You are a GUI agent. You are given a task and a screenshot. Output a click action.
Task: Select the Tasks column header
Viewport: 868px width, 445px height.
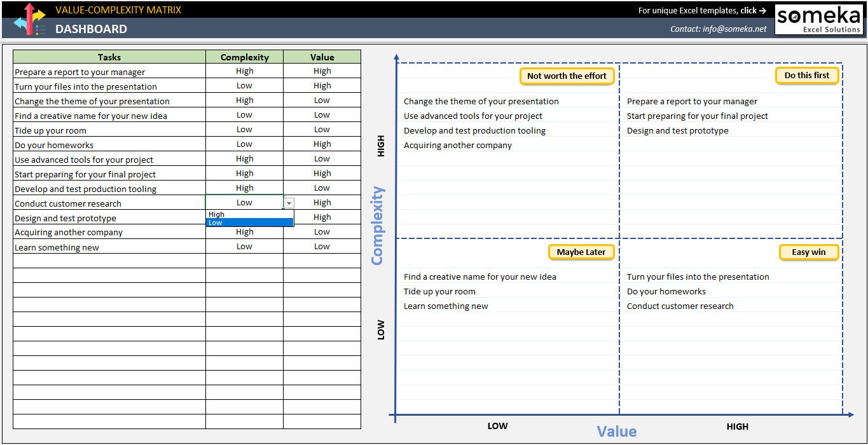pyautogui.click(x=109, y=57)
